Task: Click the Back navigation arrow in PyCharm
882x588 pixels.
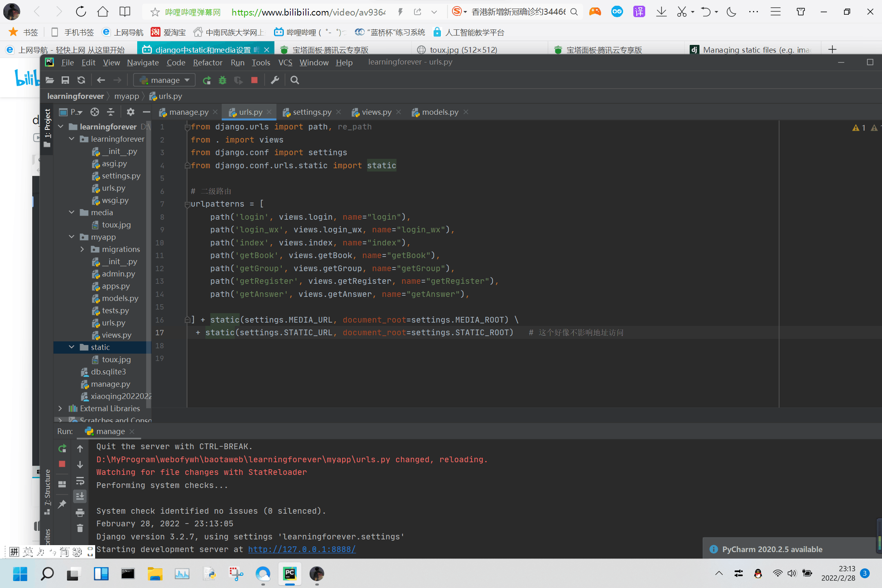Action: pos(101,80)
